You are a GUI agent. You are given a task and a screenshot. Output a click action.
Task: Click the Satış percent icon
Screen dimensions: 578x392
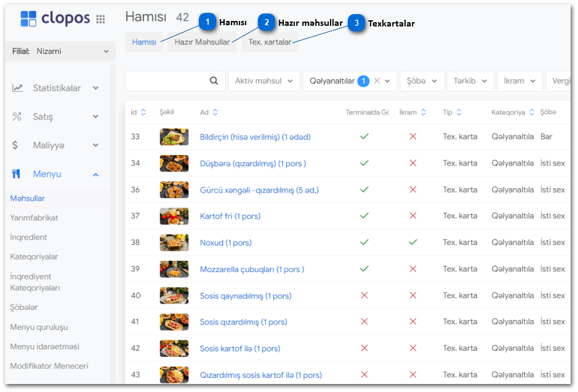click(x=17, y=117)
